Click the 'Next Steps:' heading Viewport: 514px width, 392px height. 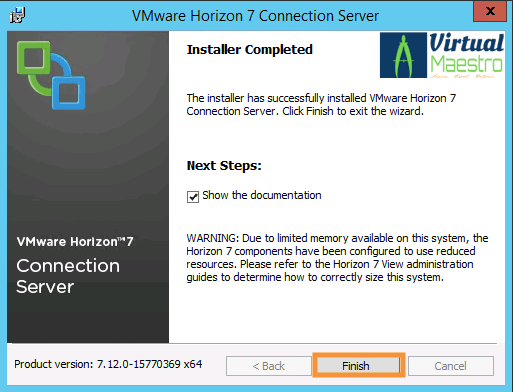click(x=224, y=165)
